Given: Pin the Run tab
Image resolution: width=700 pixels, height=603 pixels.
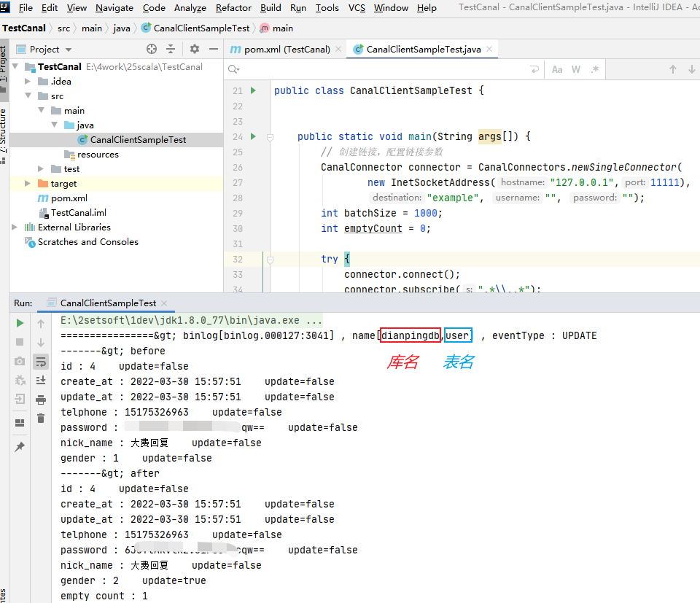Looking at the screenshot, I should (x=20, y=447).
